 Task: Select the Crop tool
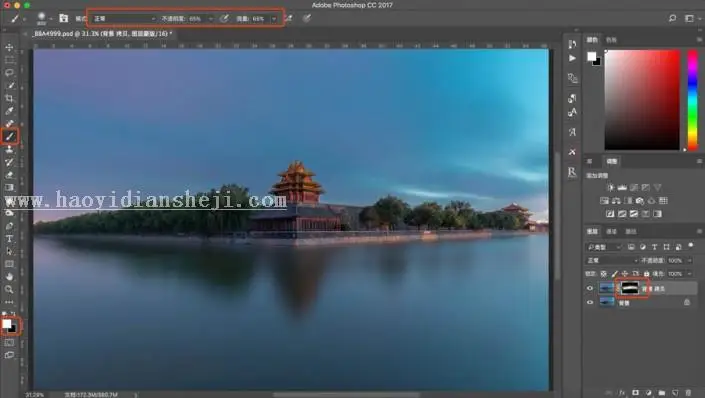click(x=9, y=98)
